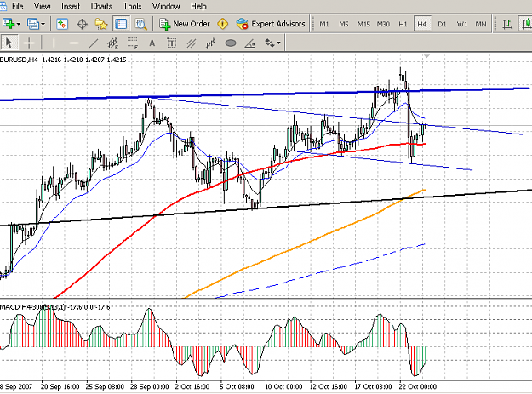Open the Window menu
The height and width of the screenshot is (394, 532).
click(x=166, y=6)
